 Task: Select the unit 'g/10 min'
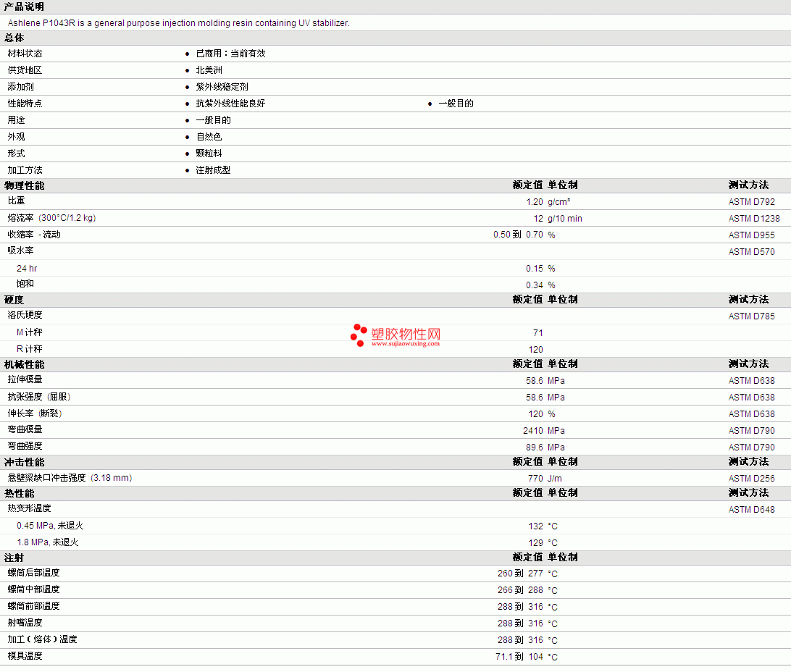pyautogui.click(x=565, y=218)
